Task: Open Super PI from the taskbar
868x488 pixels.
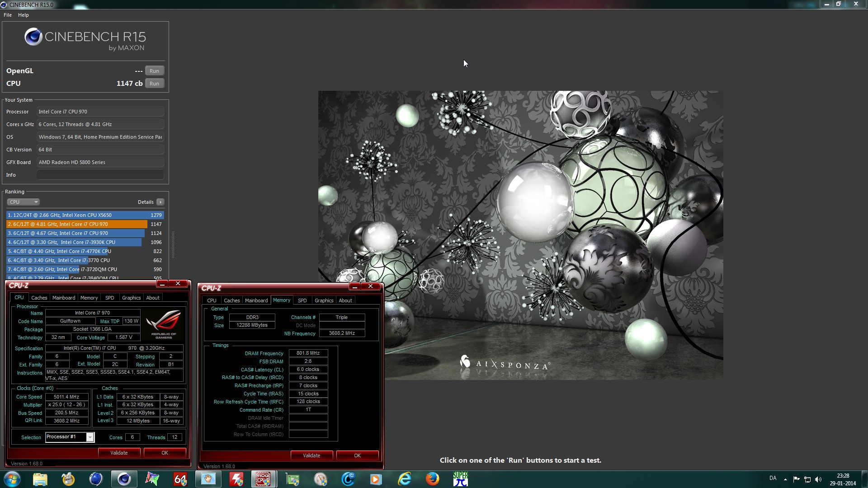Action: point(460,479)
